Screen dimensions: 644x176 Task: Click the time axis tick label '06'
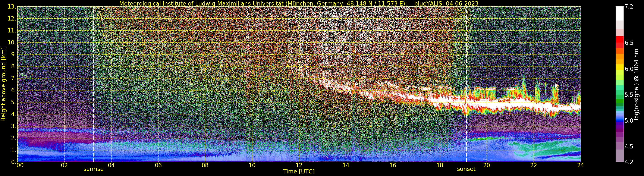pos(158,165)
